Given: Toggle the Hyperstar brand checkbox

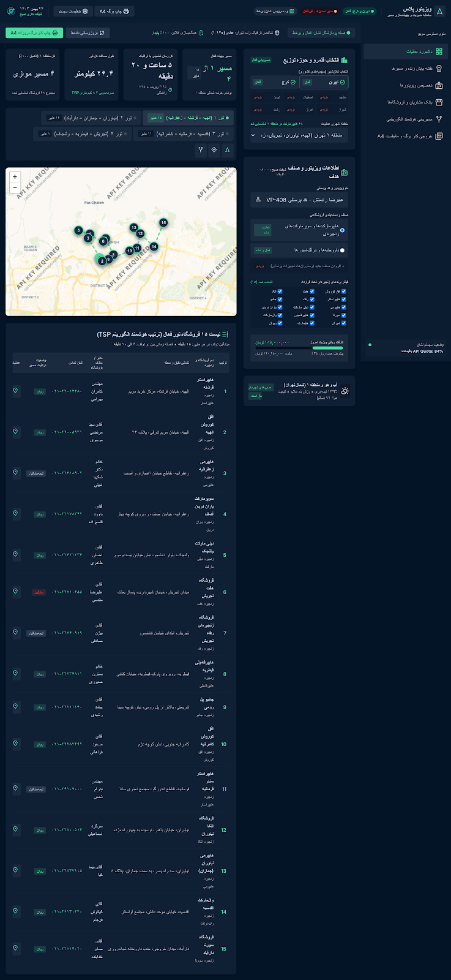Looking at the screenshot, I should pos(344,299).
